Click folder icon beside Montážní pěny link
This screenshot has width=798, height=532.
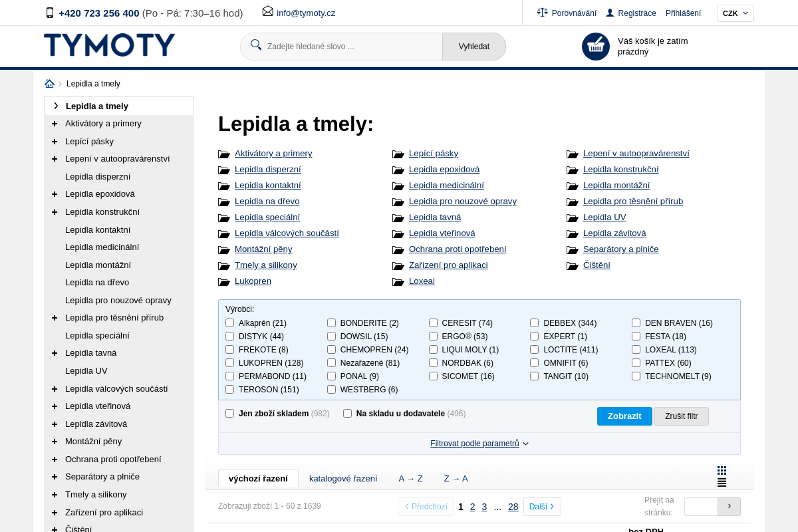223,250
